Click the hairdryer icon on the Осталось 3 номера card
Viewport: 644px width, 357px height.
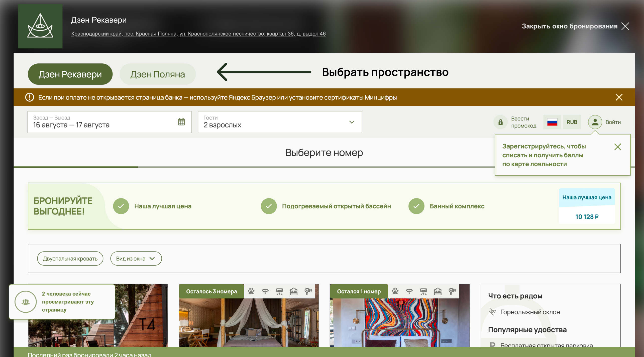pyautogui.click(x=308, y=291)
